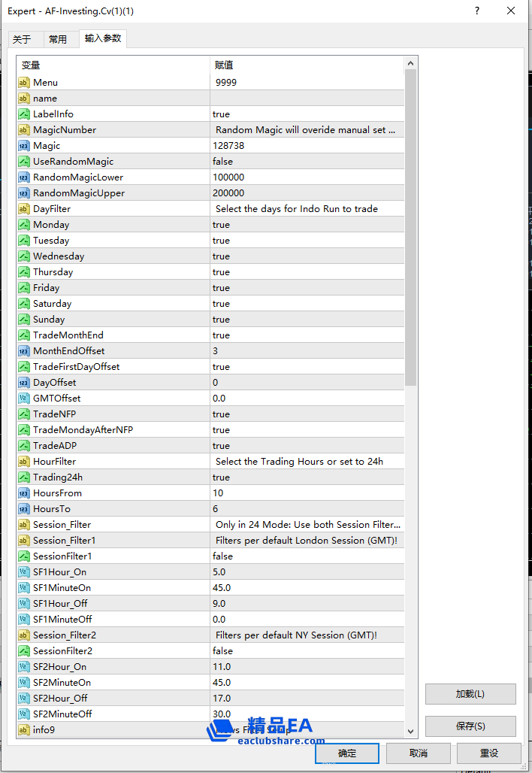Click the boolean icon beside LabelInfo
This screenshot has height=773, width=532.
tap(24, 114)
